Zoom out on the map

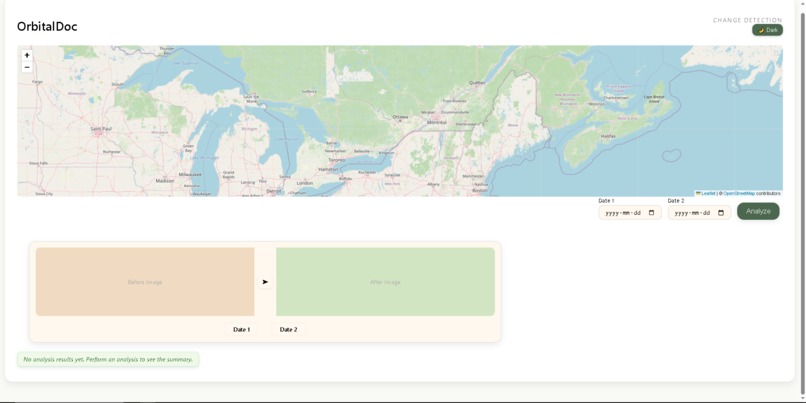pyautogui.click(x=27, y=67)
